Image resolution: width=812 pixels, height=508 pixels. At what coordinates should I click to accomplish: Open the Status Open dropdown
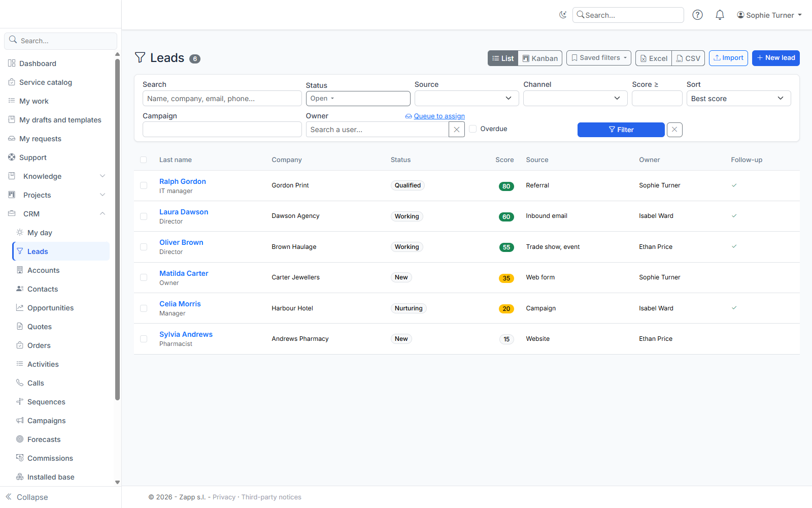point(358,99)
